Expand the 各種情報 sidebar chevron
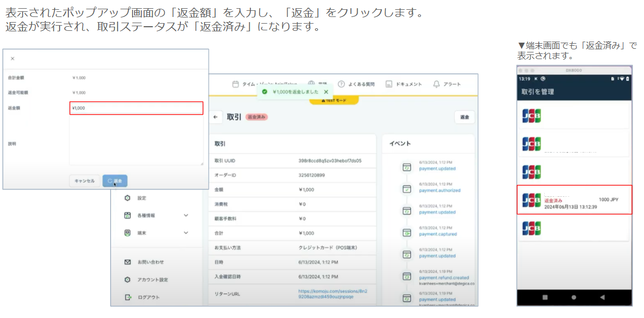This screenshot has width=644, height=318. pos(186,215)
